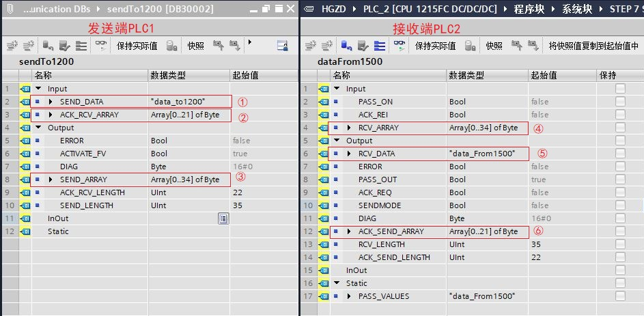Click reset start values icon in sendTo1200 toolbar
Image resolution: width=644 pixels, height=316 pixels.
(x=48, y=46)
